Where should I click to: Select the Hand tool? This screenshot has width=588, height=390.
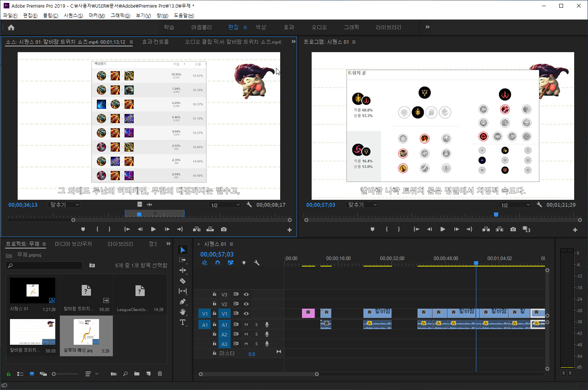pyautogui.click(x=183, y=312)
